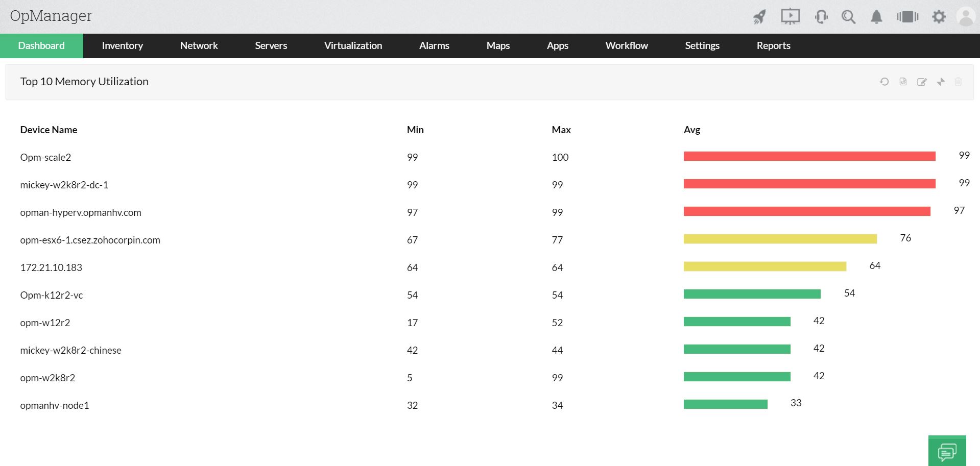
Task: Open the gear settings icon
Action: pyautogui.click(x=939, y=17)
